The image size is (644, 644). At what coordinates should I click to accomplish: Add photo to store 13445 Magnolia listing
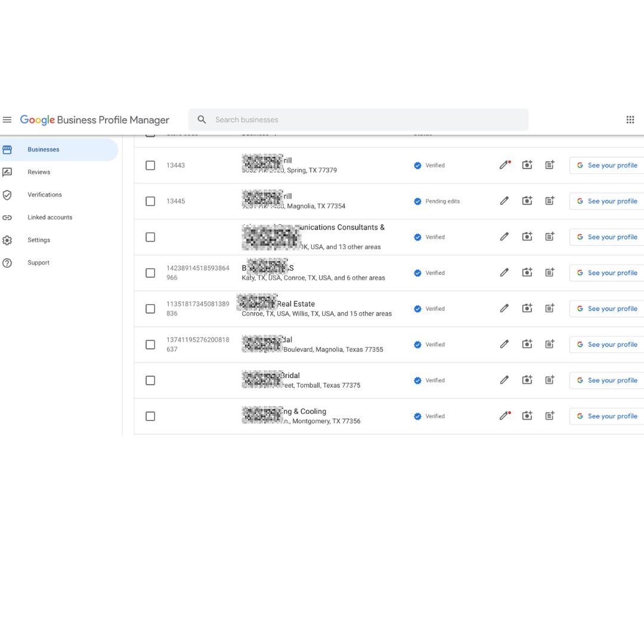pyautogui.click(x=527, y=201)
